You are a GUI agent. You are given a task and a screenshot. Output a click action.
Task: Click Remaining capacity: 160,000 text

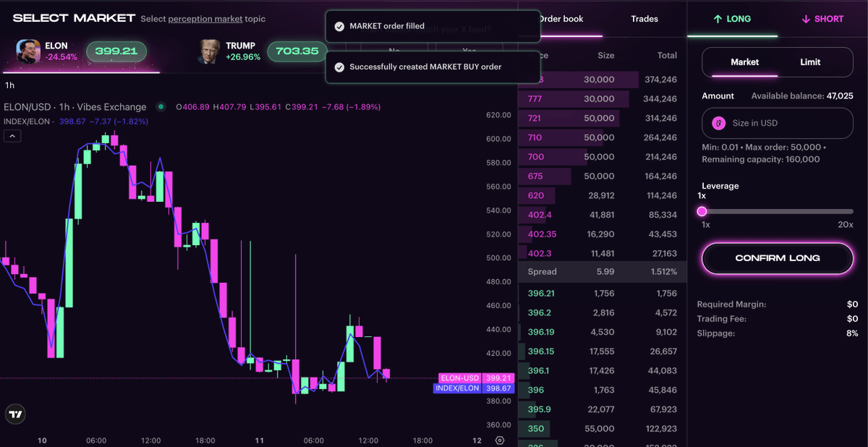tap(761, 159)
